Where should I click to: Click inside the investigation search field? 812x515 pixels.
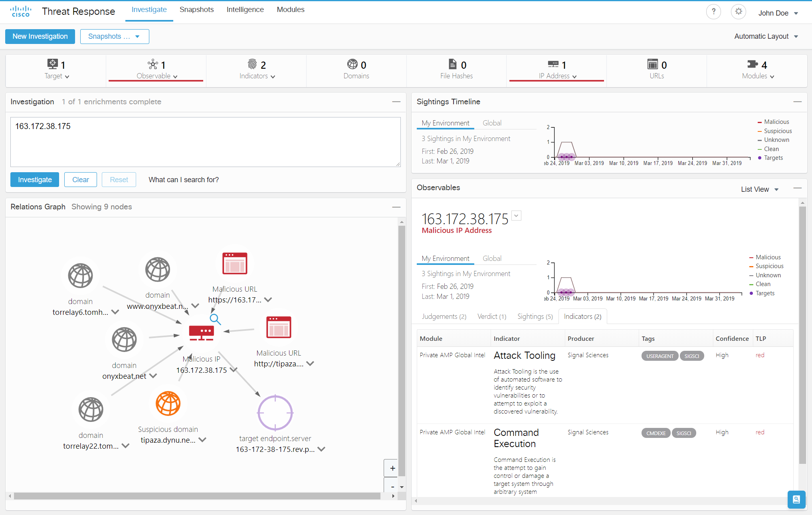point(205,142)
